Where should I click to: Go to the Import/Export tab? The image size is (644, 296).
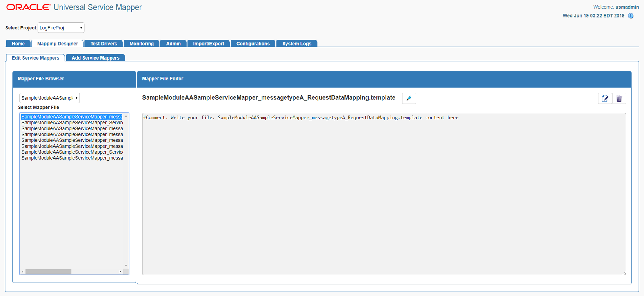click(208, 44)
